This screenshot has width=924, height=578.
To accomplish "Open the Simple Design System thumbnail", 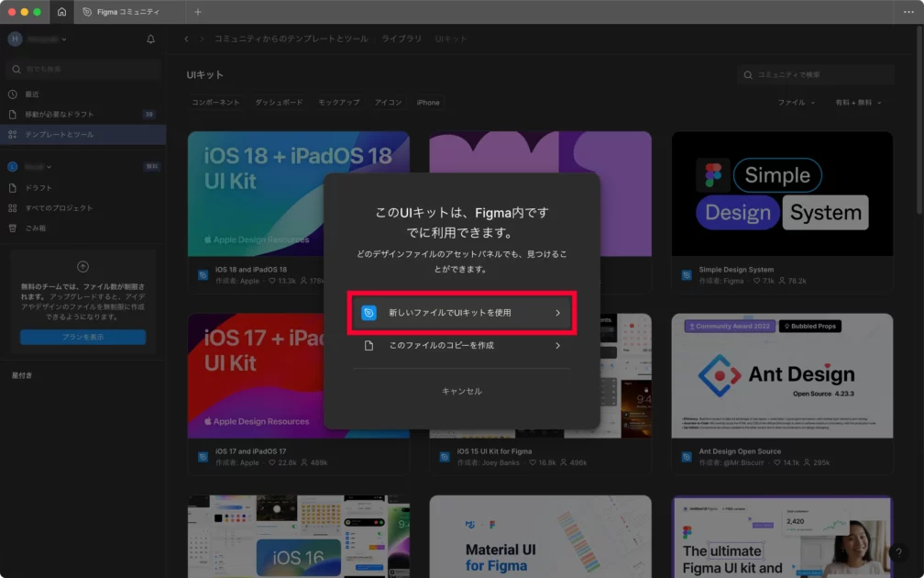I will click(x=782, y=194).
